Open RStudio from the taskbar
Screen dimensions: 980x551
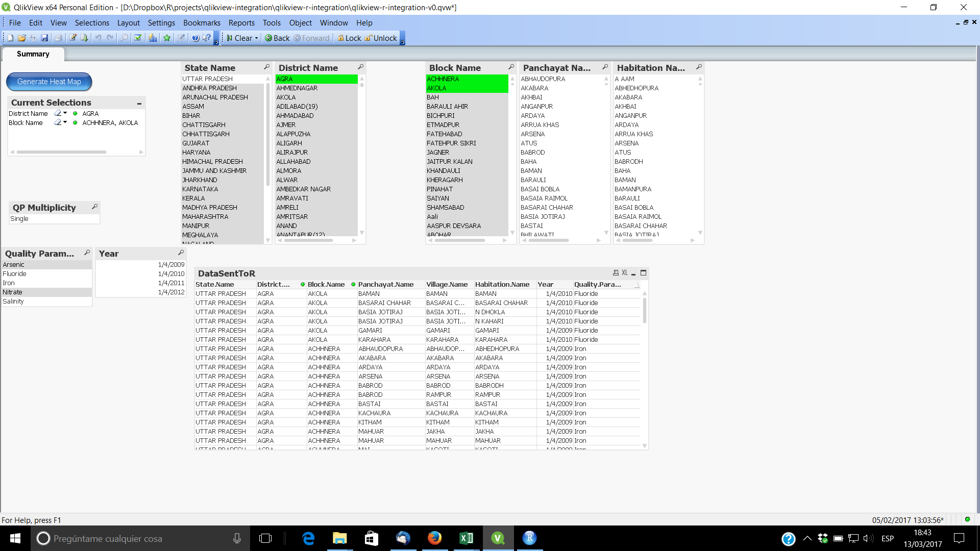point(529,538)
